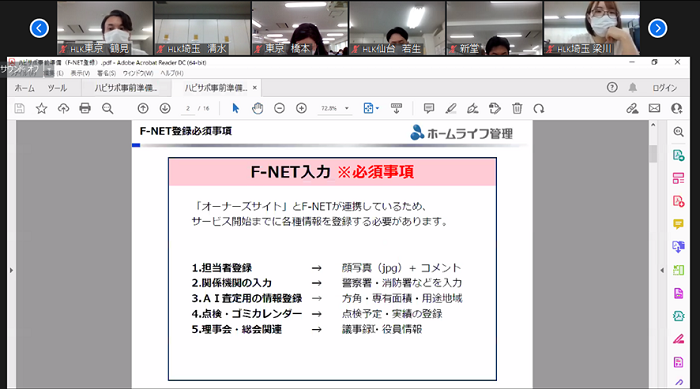Click the page number input field

coord(188,108)
